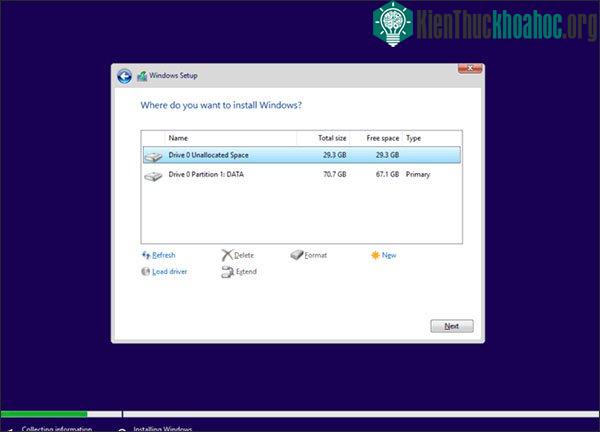Sort by the Type column header
Image resolution: width=600 pixels, height=432 pixels.
pyautogui.click(x=432, y=138)
